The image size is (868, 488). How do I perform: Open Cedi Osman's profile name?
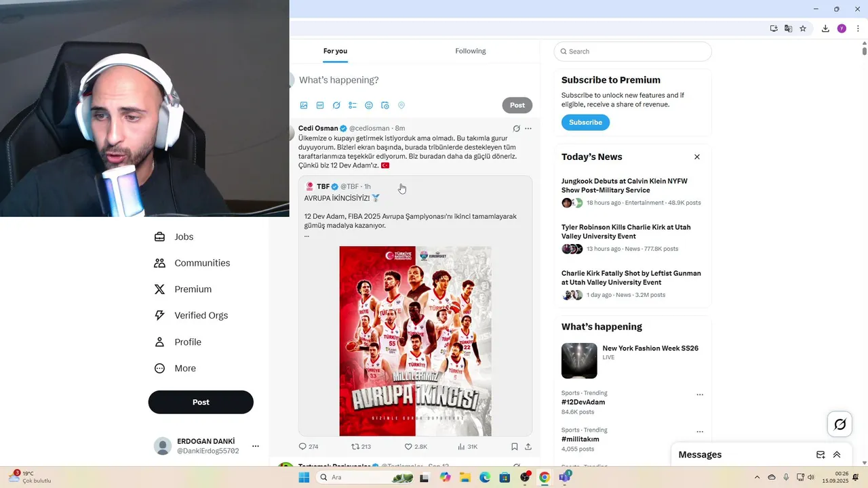tap(318, 128)
